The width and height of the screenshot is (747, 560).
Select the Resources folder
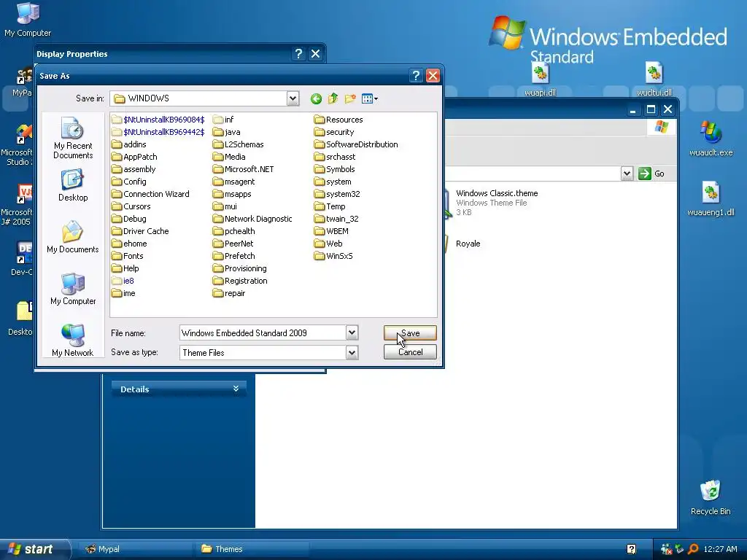338,120
